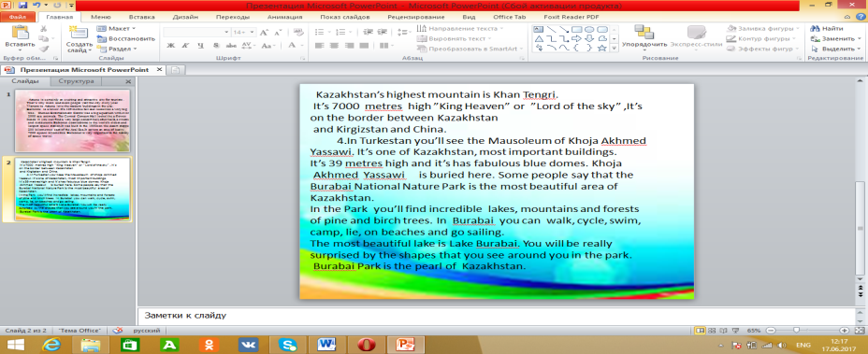Switch to Показ слайдов tab
Screen dimensions: 868x354
345,17
